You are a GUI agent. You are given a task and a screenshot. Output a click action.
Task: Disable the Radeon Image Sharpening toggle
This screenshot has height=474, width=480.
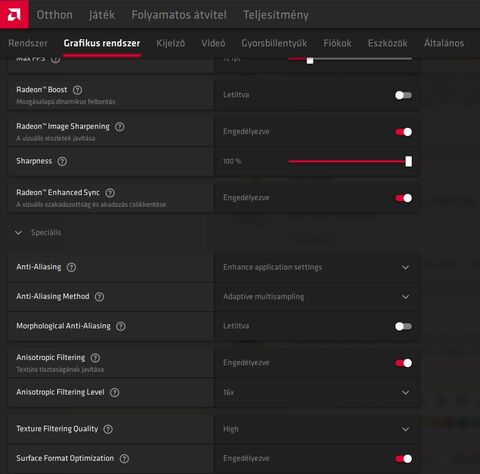coord(403,132)
